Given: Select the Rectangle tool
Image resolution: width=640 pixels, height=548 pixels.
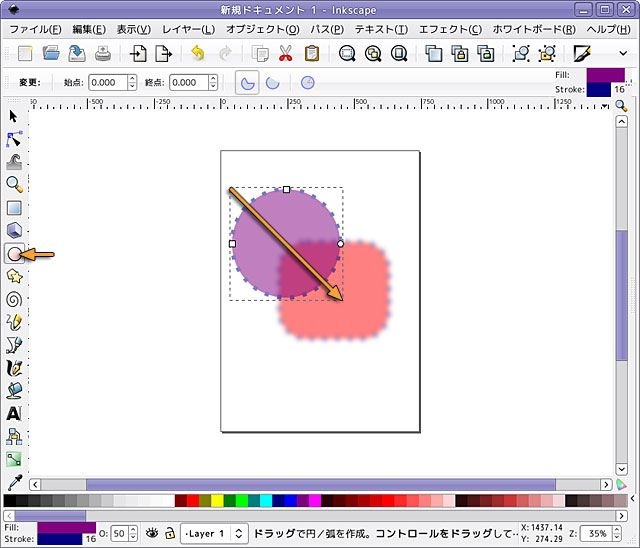Looking at the screenshot, I should (x=14, y=208).
